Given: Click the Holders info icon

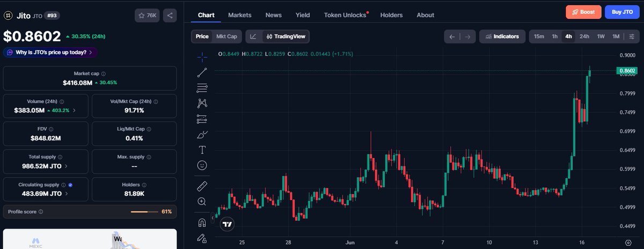Looking at the screenshot, I should (143, 185).
